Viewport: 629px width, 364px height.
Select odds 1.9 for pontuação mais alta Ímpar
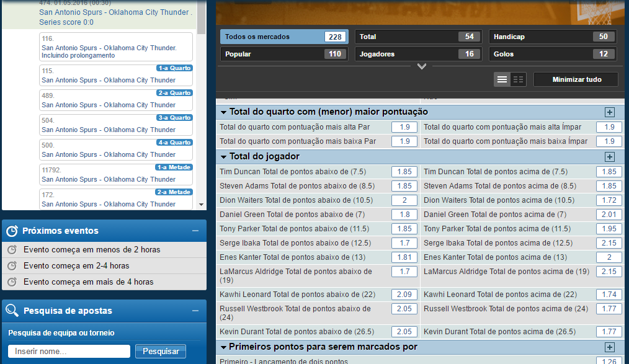pyautogui.click(x=609, y=127)
